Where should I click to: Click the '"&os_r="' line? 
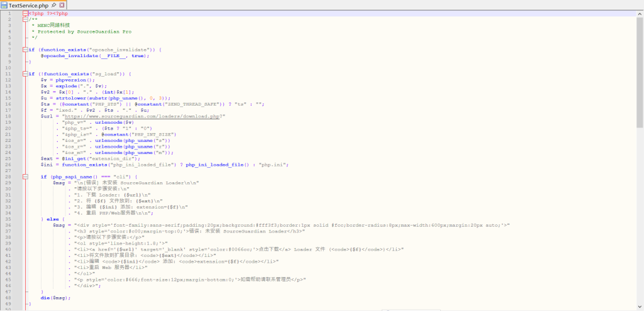(113, 146)
